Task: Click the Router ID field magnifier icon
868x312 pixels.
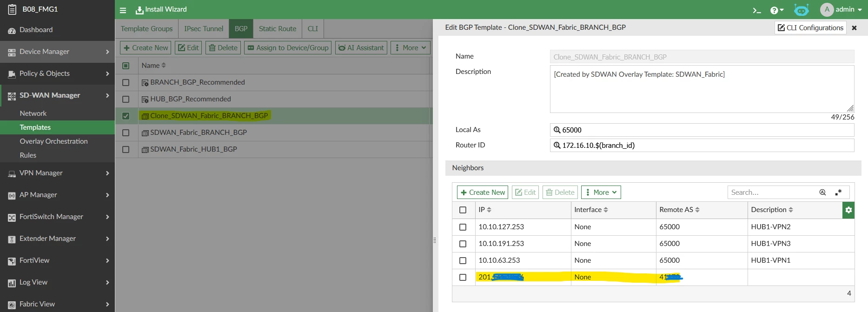Action: [x=557, y=146]
